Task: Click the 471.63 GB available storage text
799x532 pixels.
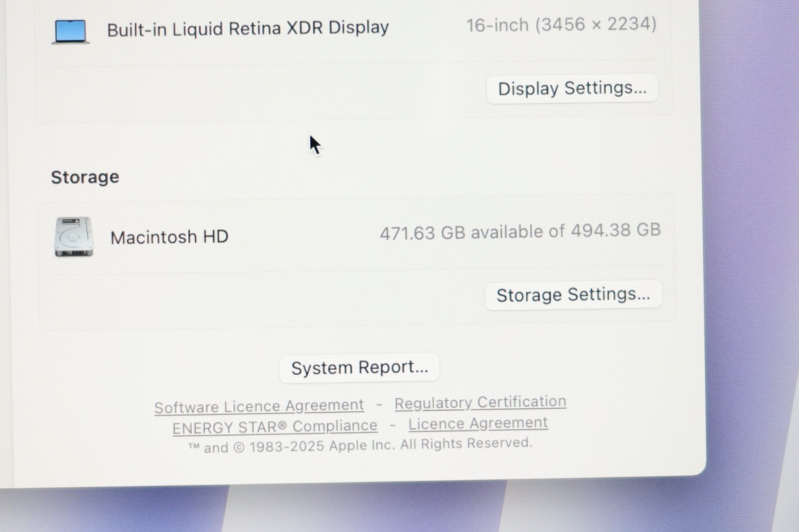Action: 520,232
